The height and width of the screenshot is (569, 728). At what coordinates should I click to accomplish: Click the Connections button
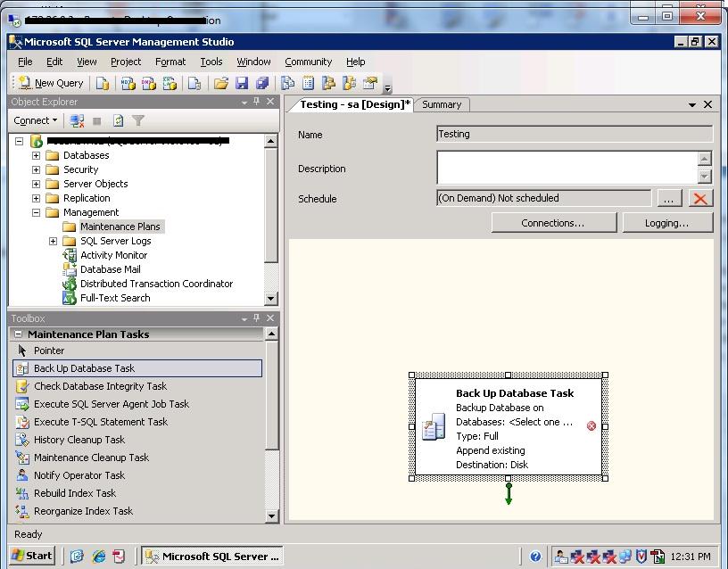click(x=553, y=222)
